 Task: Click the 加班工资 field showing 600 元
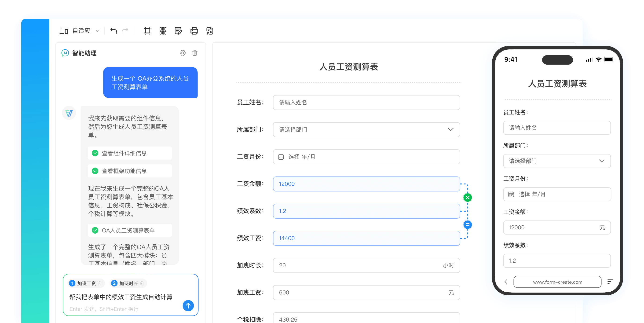click(366, 293)
